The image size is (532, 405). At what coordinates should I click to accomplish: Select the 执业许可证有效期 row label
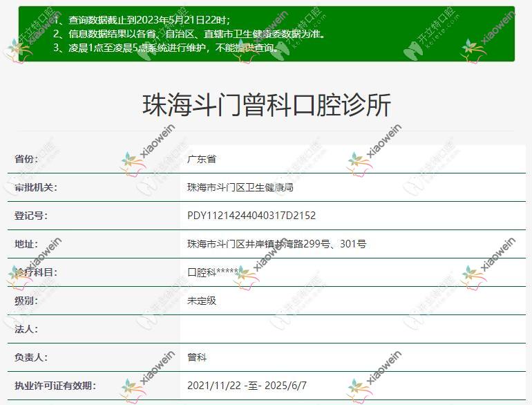click(55, 386)
